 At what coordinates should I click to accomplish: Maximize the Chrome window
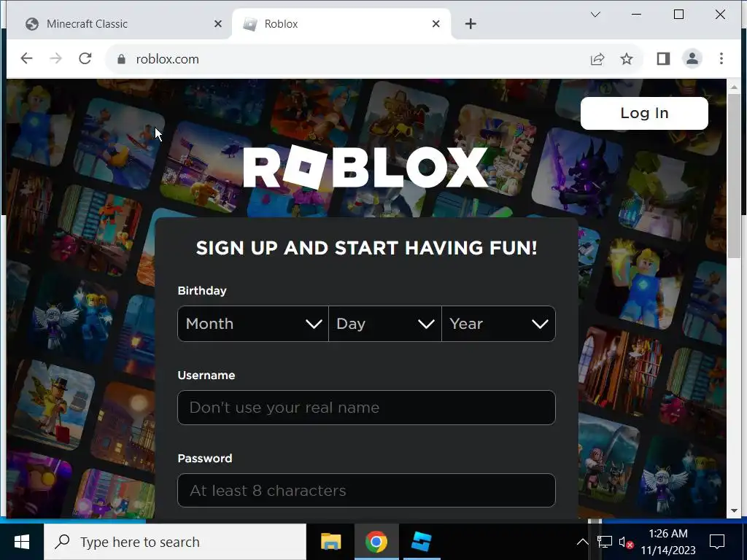tap(678, 15)
